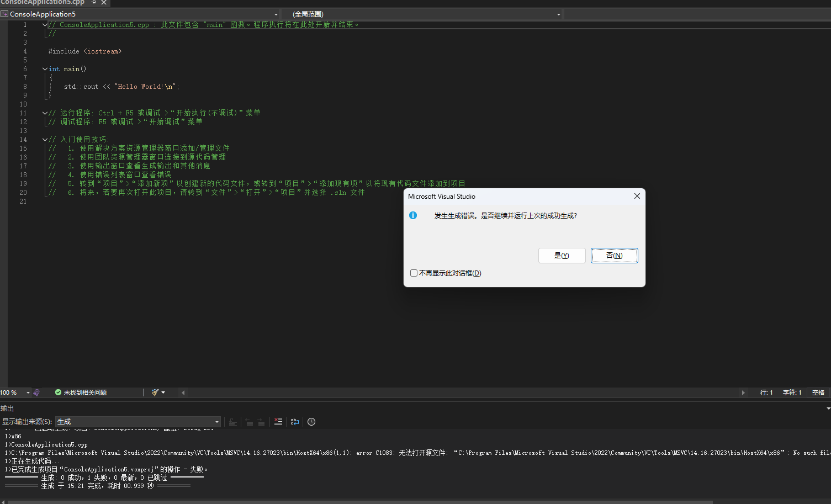Open the 显示输出来源 生成 combo box

tap(138, 422)
